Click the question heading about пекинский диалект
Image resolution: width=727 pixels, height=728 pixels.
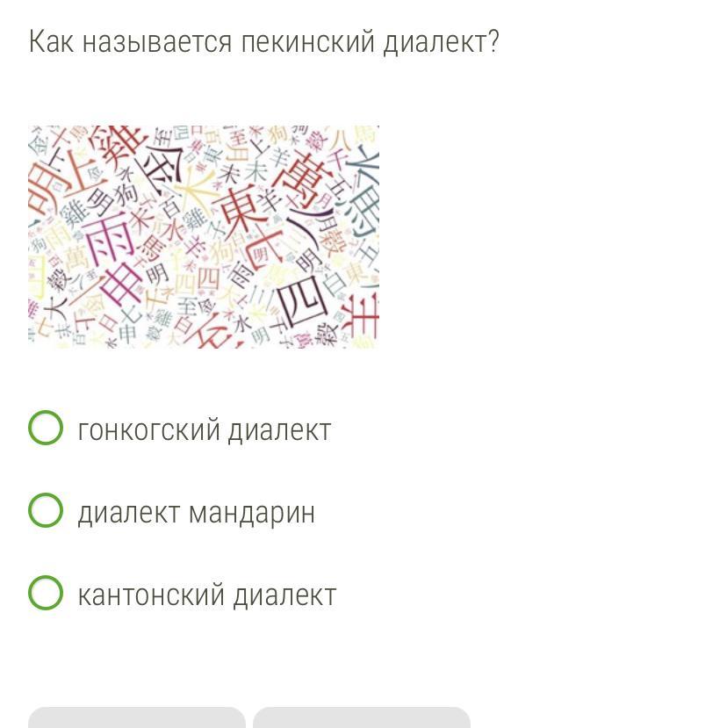[x=263, y=41]
